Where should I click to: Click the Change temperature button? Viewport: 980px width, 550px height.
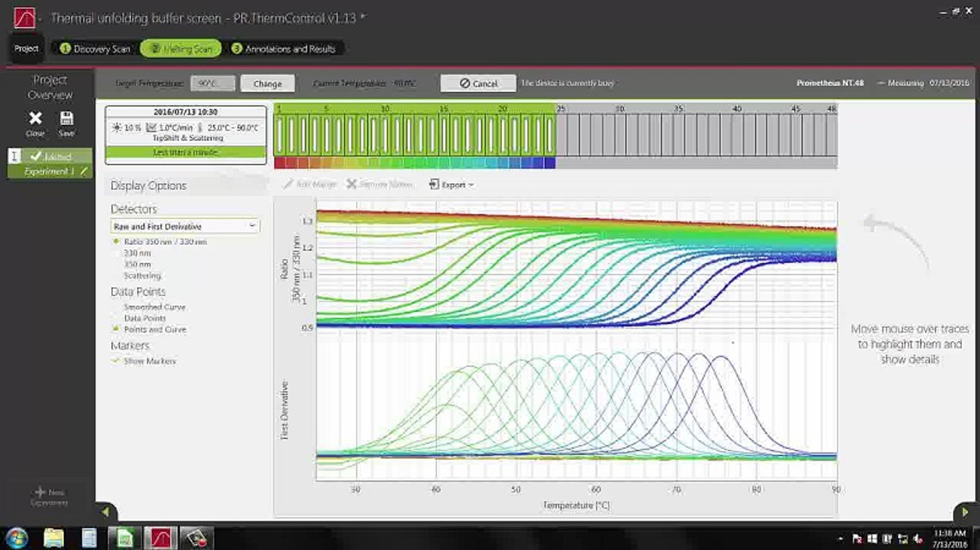click(267, 84)
